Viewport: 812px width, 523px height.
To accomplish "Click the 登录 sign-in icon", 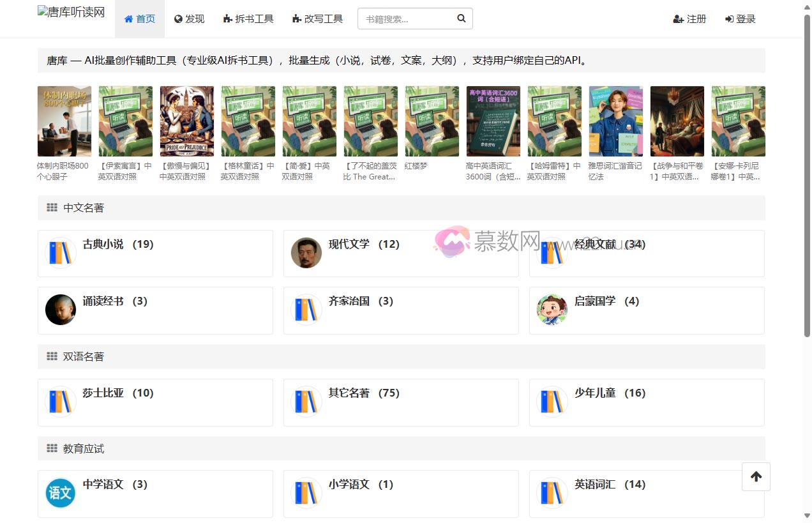I will click(x=729, y=19).
